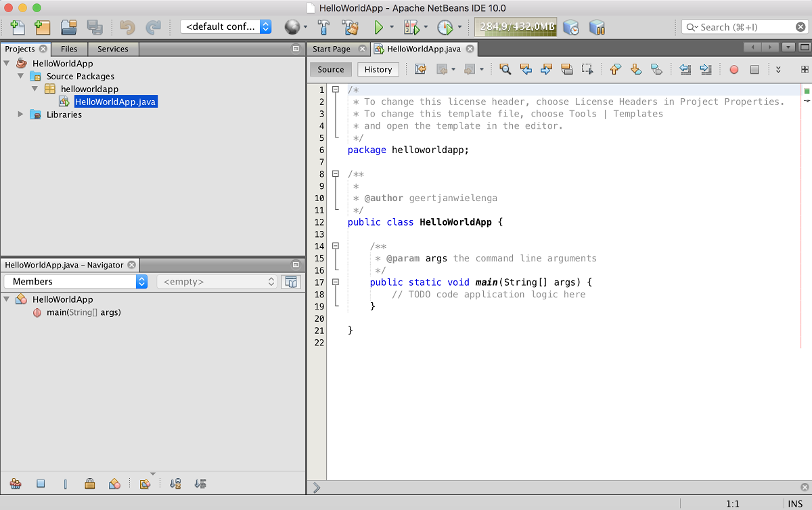Toggle Show Static Members in Navigator

(66, 484)
